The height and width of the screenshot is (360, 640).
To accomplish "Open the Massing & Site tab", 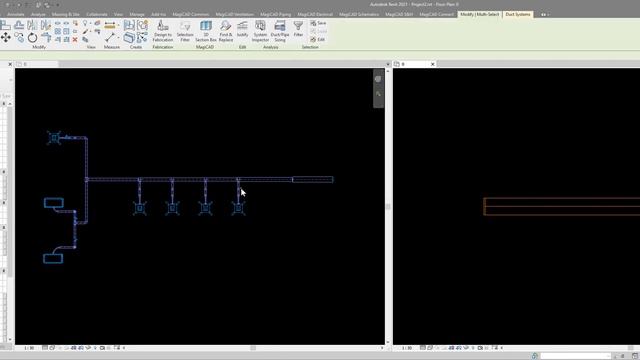I will tap(65, 14).
